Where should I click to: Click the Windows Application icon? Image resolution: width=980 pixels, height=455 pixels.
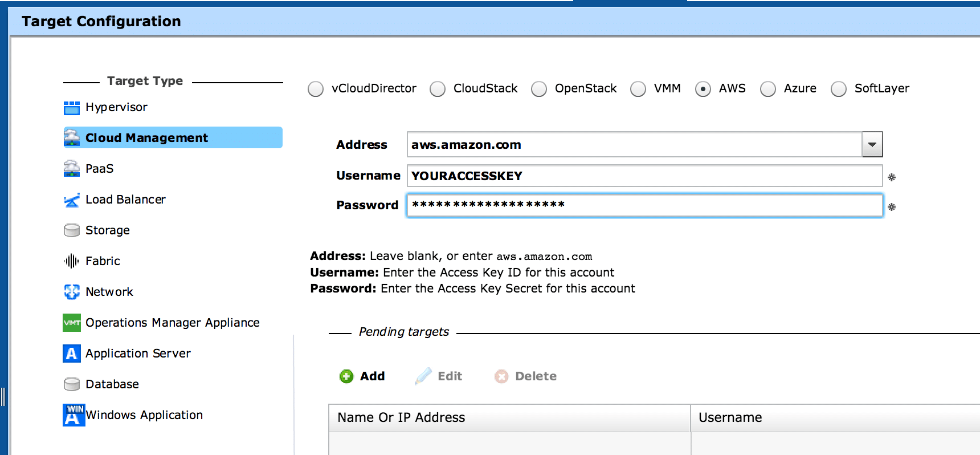(x=73, y=415)
